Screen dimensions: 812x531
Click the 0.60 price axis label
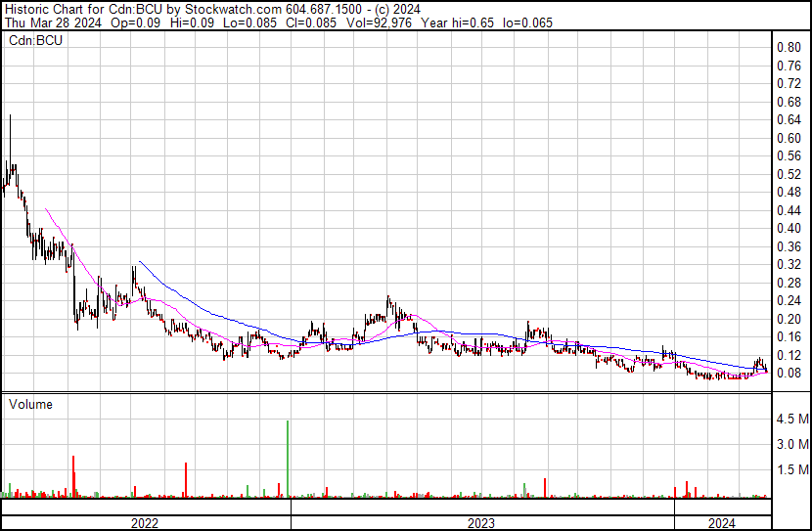tap(789, 138)
